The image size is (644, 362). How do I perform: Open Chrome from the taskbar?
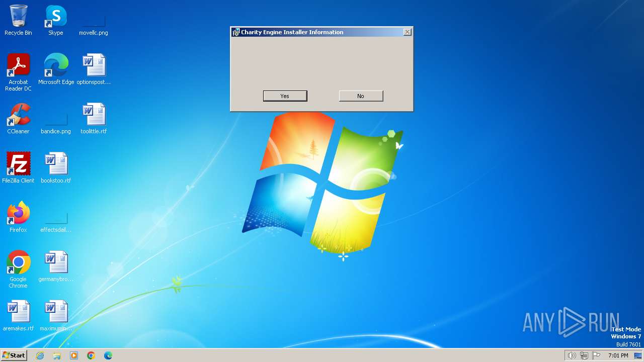(x=91, y=355)
